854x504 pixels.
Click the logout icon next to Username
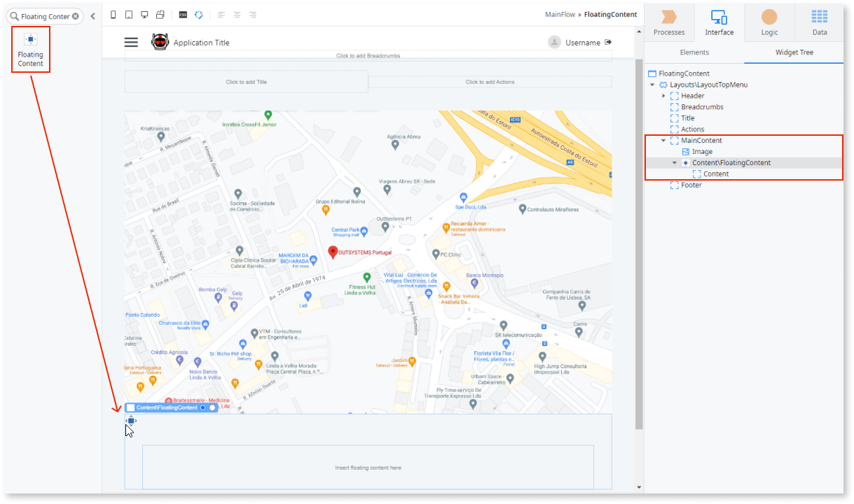pyautogui.click(x=607, y=41)
